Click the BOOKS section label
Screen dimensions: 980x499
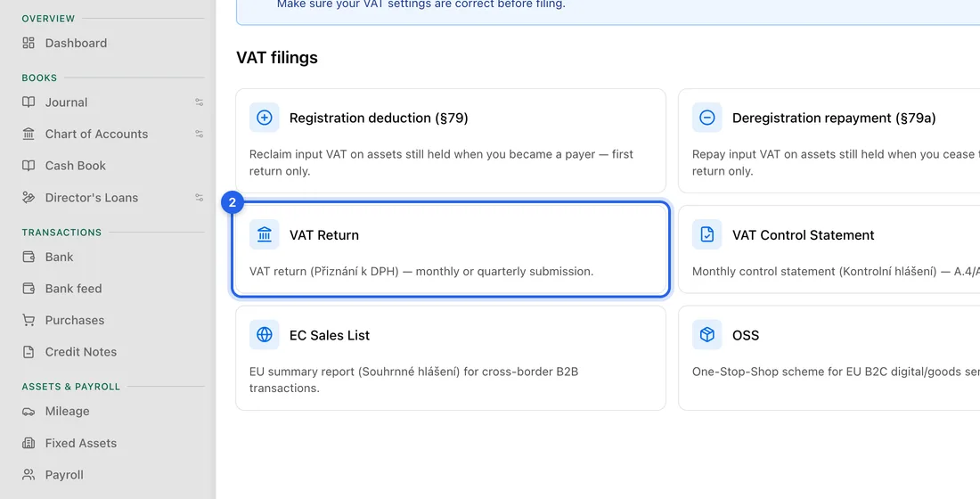[39, 78]
